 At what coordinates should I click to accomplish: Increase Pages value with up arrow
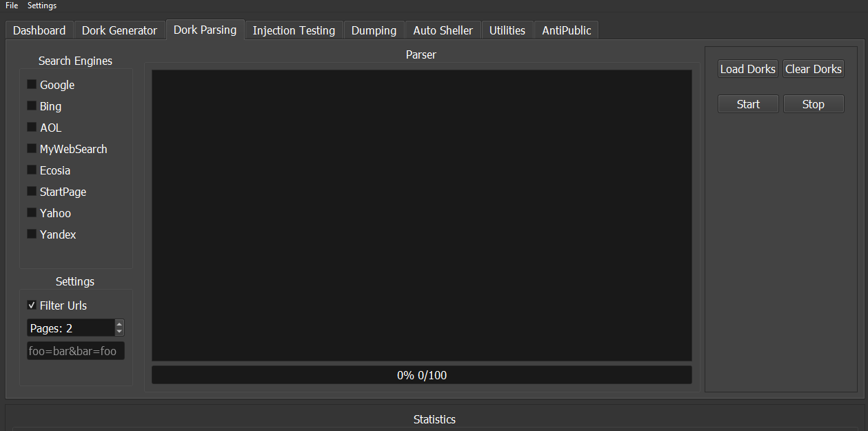119,324
